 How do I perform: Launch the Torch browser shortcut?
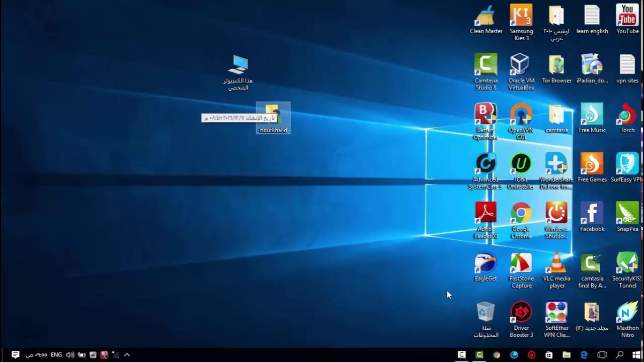point(627,118)
